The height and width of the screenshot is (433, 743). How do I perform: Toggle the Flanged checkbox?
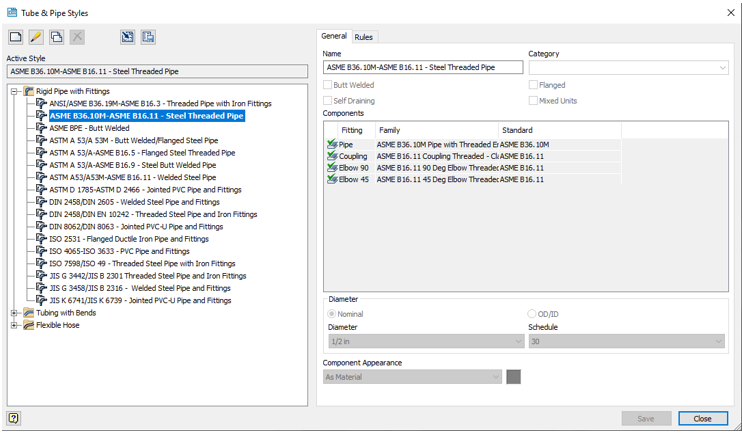(533, 85)
